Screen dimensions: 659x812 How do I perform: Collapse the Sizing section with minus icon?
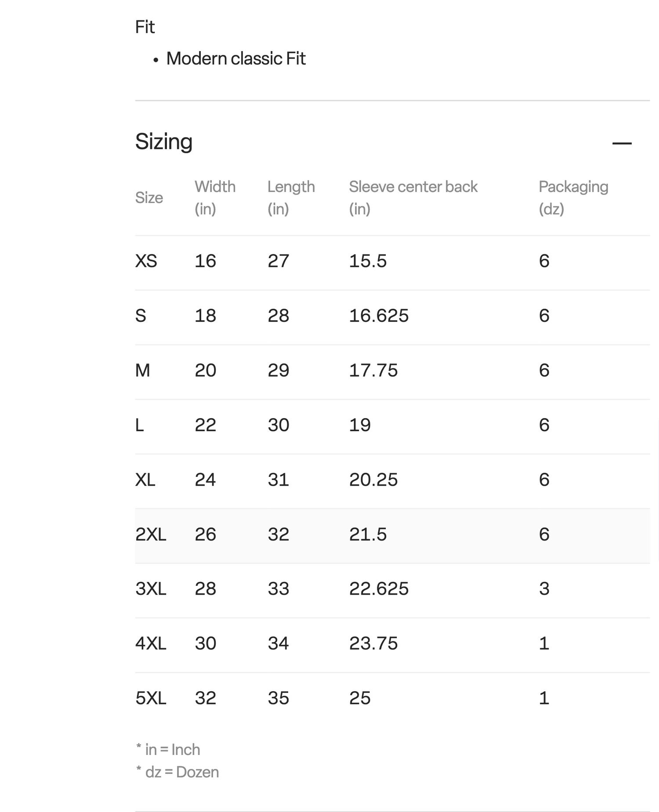(x=622, y=143)
